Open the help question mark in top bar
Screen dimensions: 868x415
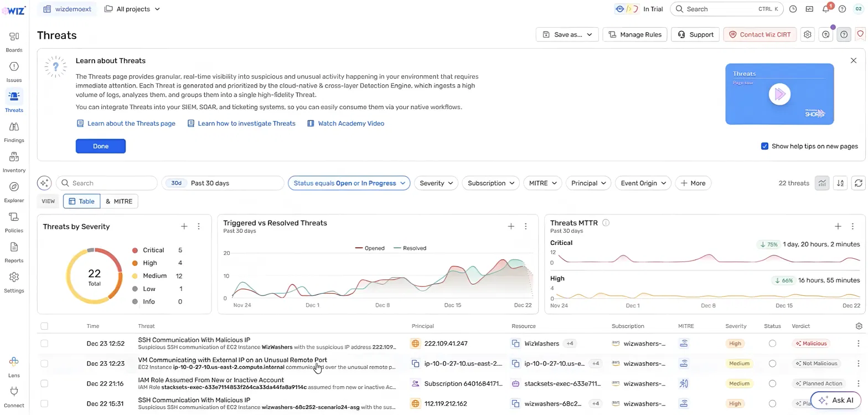[x=842, y=9]
